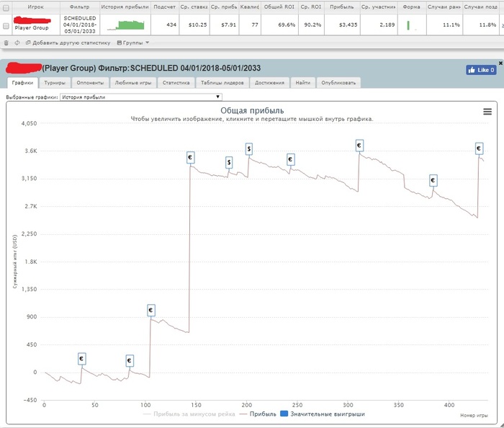Click the count value 434
The height and width of the screenshot is (428, 504).
[171, 24]
